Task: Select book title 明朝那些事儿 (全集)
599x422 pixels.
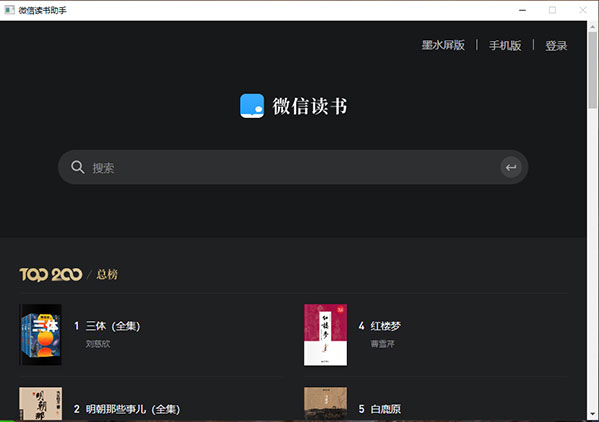Action: tap(133, 409)
